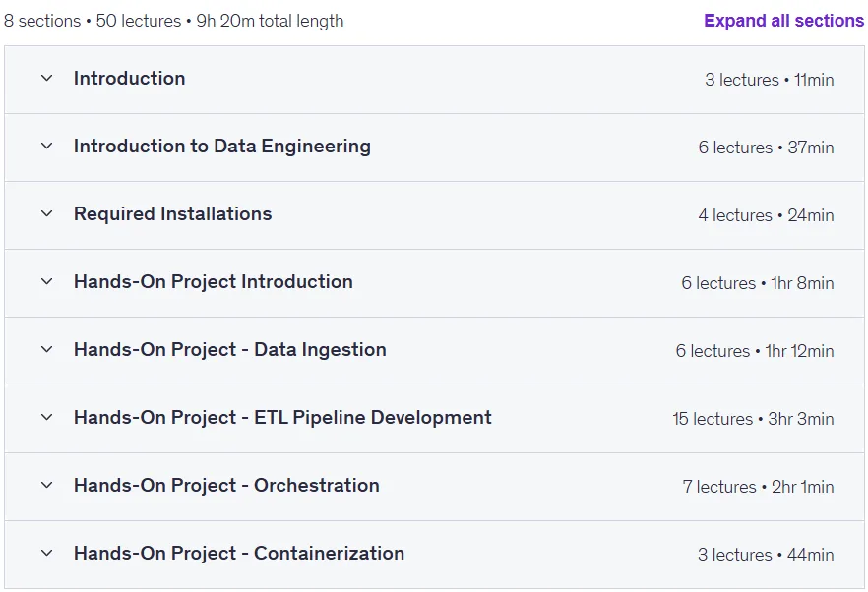The image size is (868, 592).
Task: Open Hands-On Project - Data Ingestion heading
Action: click(229, 350)
